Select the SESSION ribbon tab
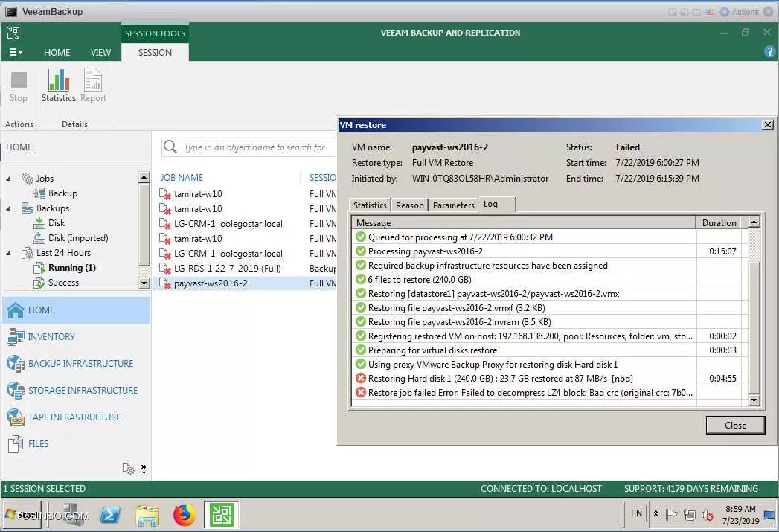 (155, 53)
